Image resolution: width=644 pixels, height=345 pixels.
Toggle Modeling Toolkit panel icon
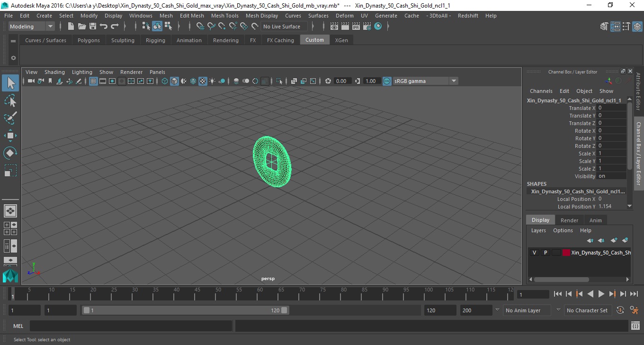point(605,27)
